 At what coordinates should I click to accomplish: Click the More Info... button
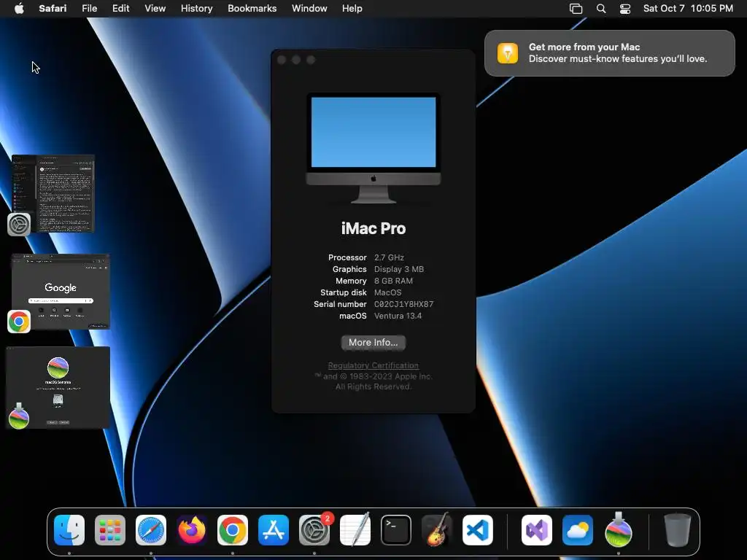pyautogui.click(x=373, y=343)
